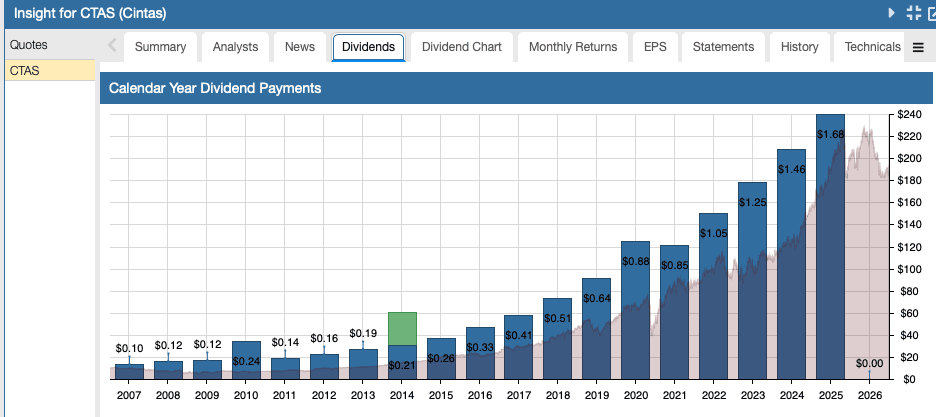Open the hamburger tab list menu
This screenshot has width=936, height=417.
tap(918, 47)
